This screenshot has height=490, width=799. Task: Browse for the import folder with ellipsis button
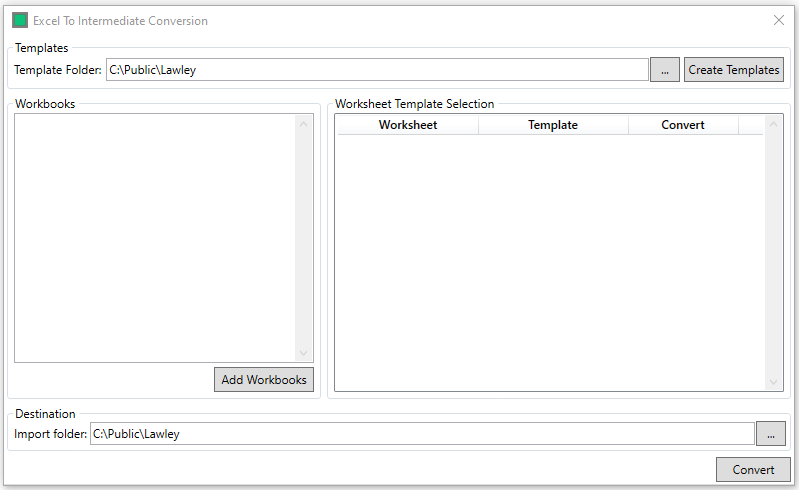coord(771,434)
